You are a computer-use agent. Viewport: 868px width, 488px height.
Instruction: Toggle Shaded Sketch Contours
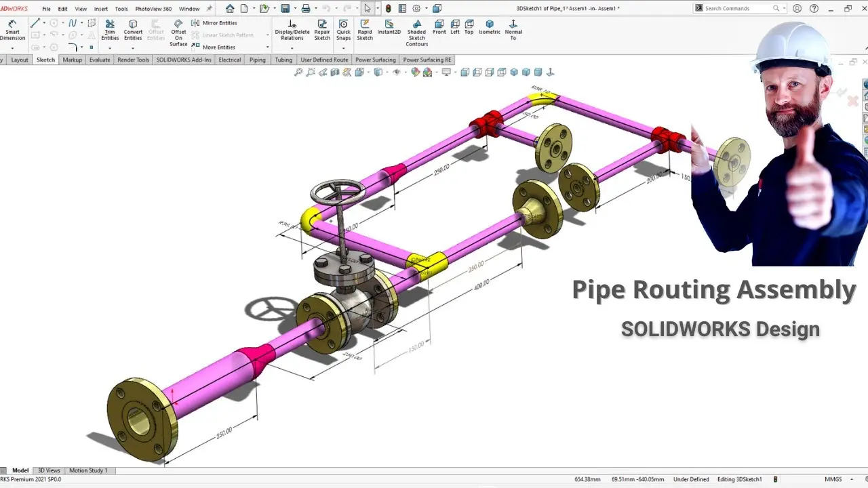pos(416,33)
